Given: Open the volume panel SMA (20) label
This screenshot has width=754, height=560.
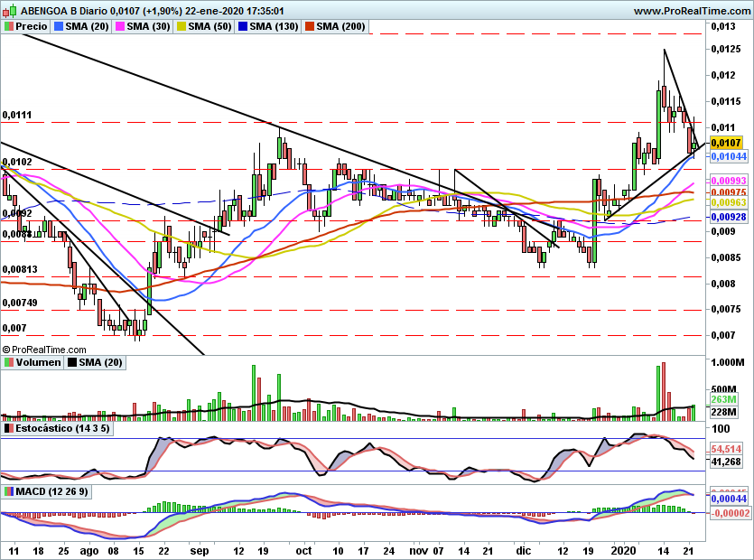Looking at the screenshot, I should pyautogui.click(x=100, y=362).
